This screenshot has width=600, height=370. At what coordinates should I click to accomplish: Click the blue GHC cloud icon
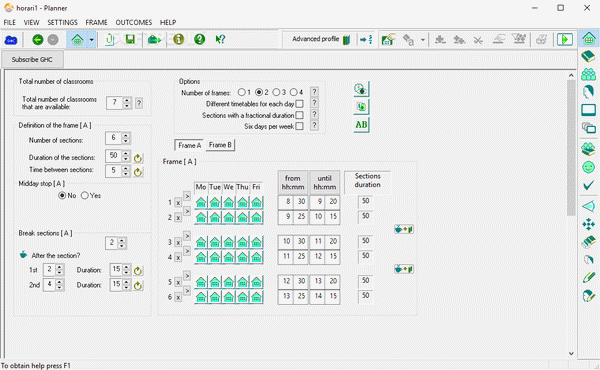11,40
